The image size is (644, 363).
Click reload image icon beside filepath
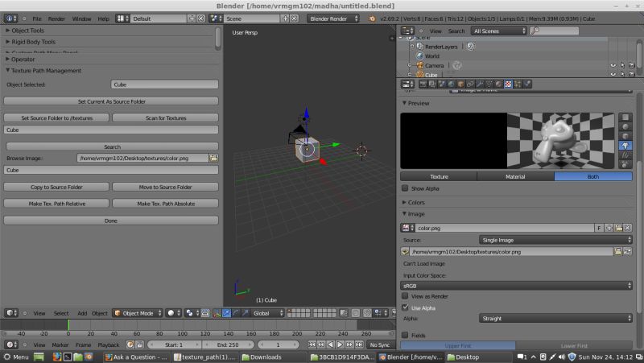(627, 251)
